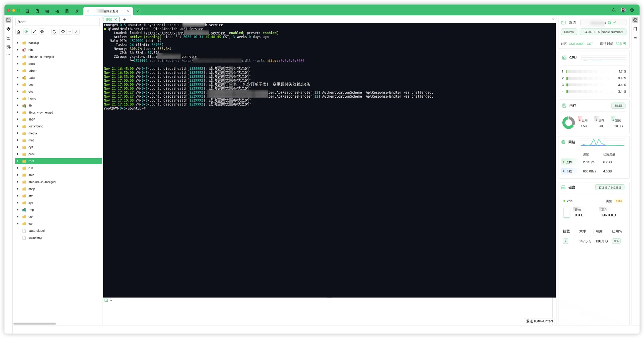Viewport: 644px width, 338px height.
Task: Click the bookmark icon in right sidebar
Action: [x=635, y=29]
